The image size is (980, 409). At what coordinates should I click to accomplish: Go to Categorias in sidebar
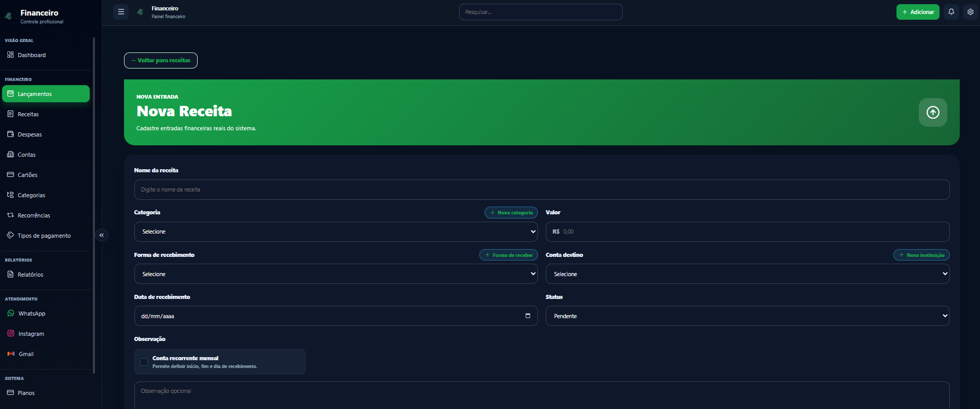(46, 195)
